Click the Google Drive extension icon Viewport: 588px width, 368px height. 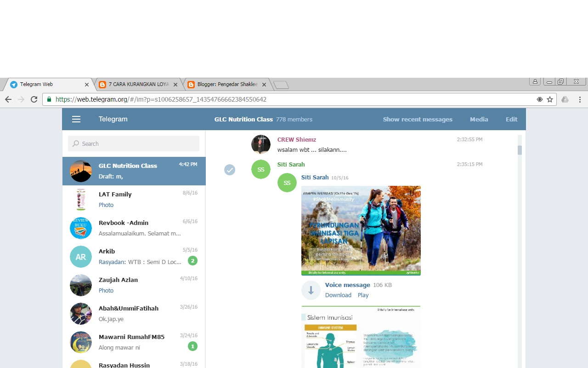point(565,99)
